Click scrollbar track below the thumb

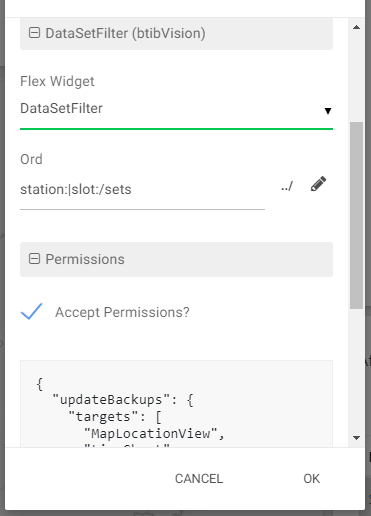(x=356, y=370)
